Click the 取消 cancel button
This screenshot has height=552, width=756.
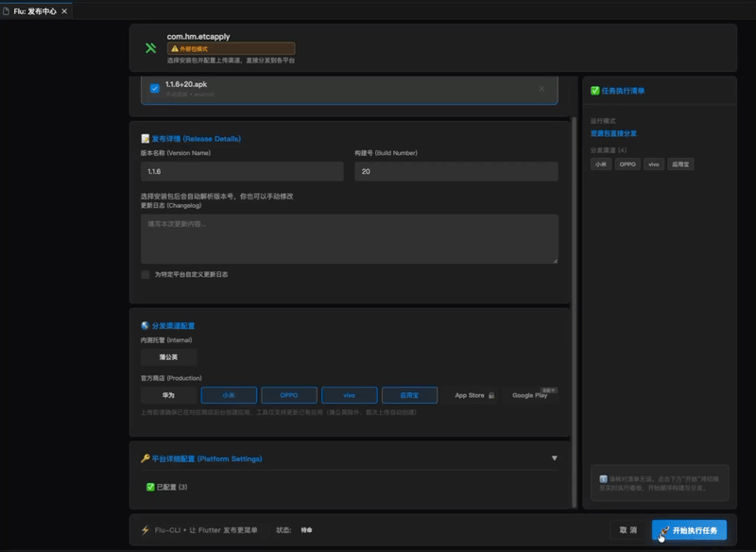point(628,530)
